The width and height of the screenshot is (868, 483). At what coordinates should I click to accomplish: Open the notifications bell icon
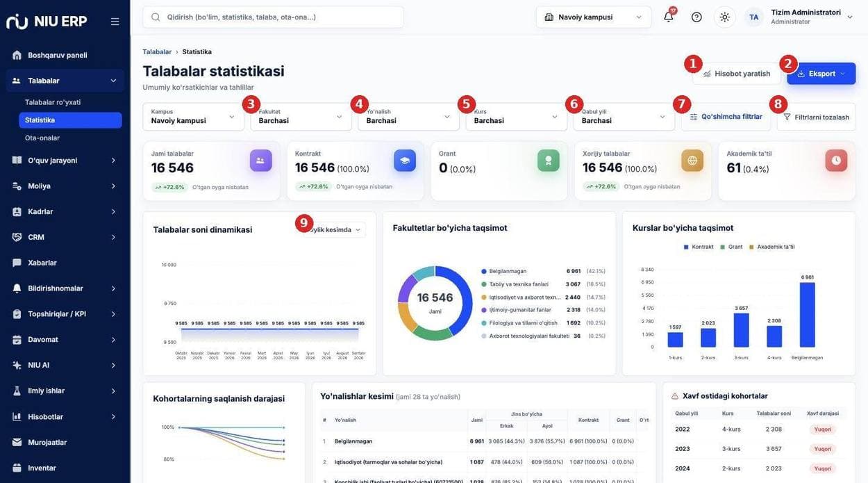pyautogui.click(x=668, y=17)
